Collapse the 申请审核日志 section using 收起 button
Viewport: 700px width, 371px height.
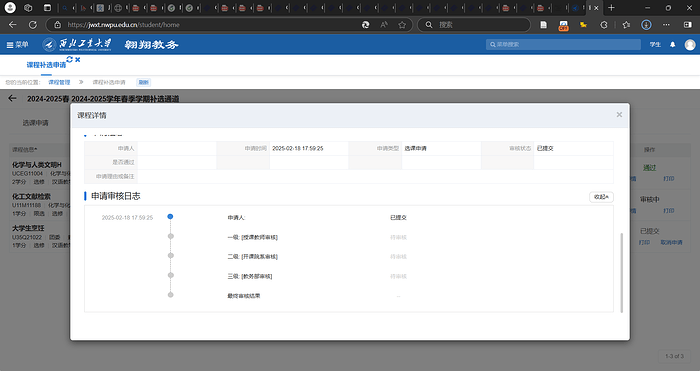pyautogui.click(x=601, y=197)
